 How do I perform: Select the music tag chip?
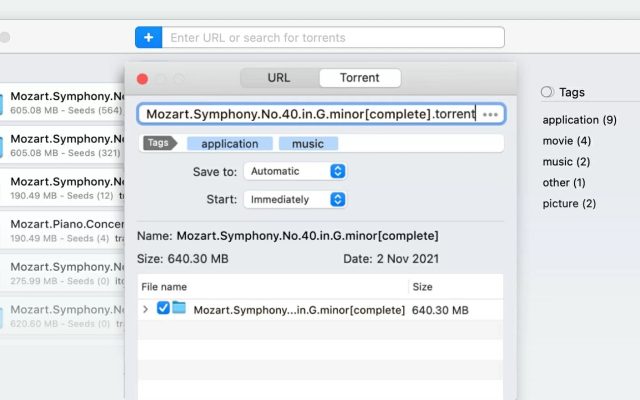(x=308, y=144)
